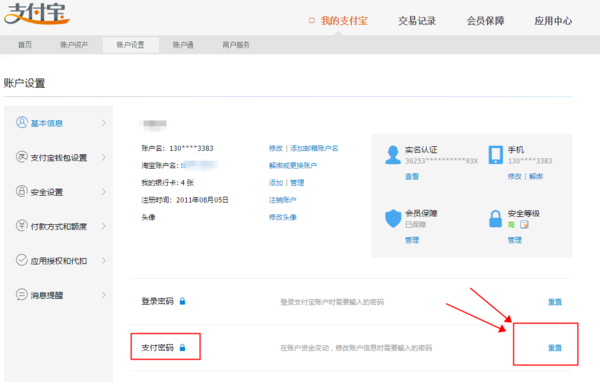The width and height of the screenshot is (600, 382).
Task: Click 重置 for 登录密码
Action: tap(555, 302)
